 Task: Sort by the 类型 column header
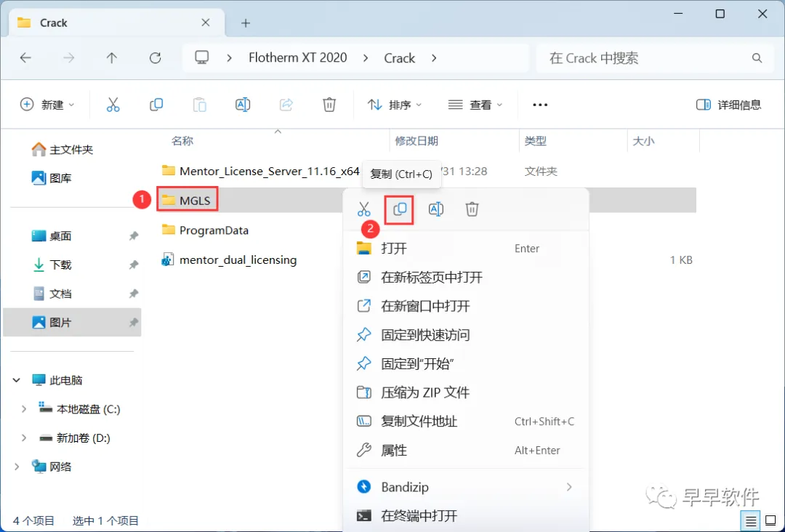535,141
